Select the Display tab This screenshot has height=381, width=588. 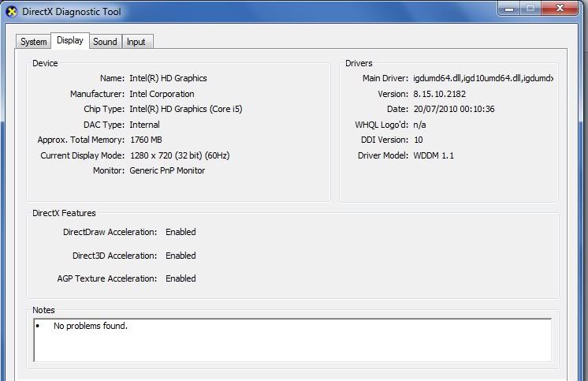click(70, 40)
